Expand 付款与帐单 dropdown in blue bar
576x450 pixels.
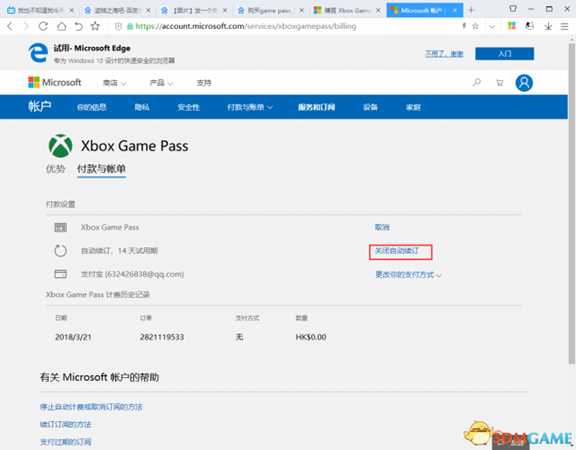(250, 107)
